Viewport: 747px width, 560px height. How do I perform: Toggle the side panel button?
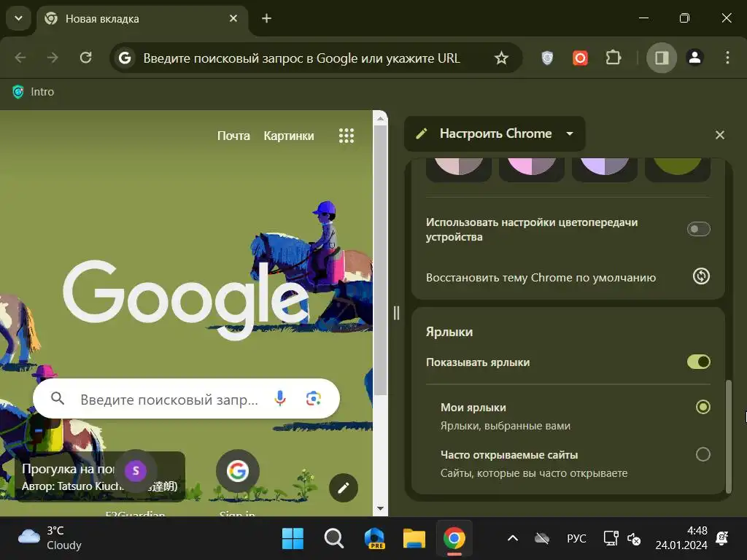(661, 58)
